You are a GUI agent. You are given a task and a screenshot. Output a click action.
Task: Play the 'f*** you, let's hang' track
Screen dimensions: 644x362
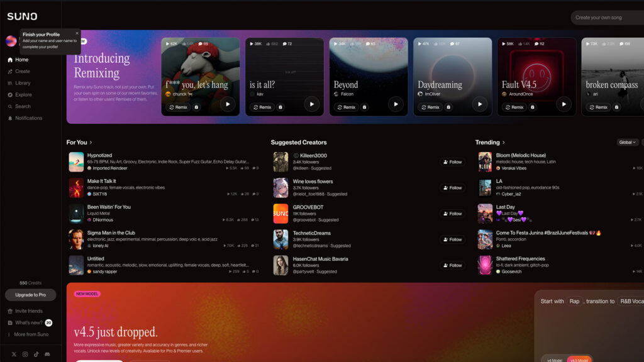pos(228,104)
